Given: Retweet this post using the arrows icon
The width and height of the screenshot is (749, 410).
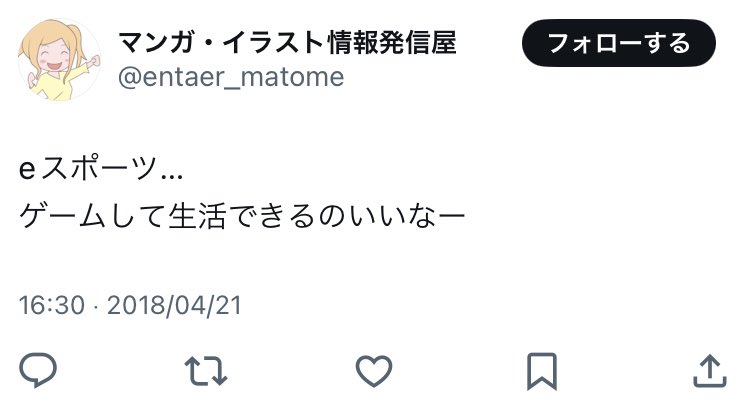Looking at the screenshot, I should click(x=206, y=370).
